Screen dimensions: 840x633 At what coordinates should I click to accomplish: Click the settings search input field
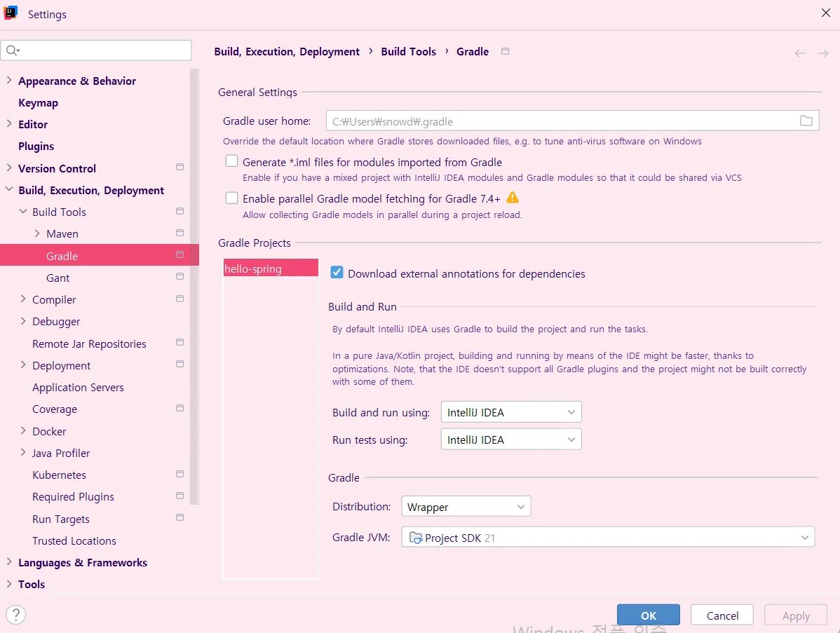(97, 50)
